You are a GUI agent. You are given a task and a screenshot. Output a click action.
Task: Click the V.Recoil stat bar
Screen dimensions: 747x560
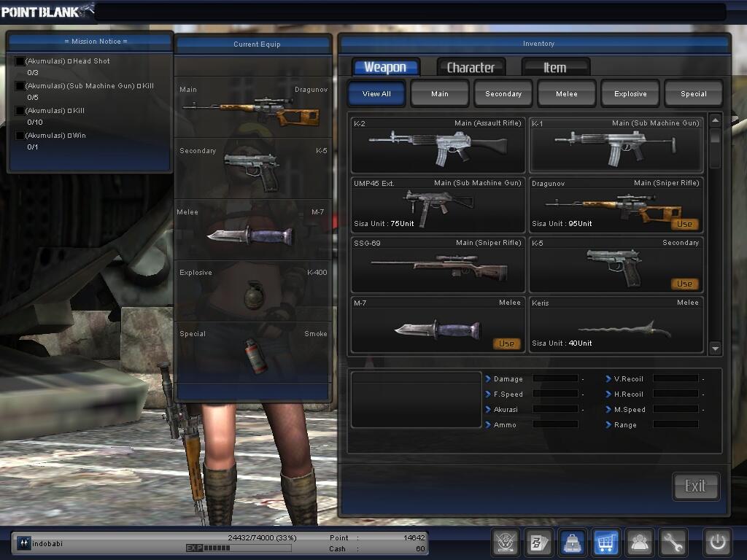[x=676, y=378]
